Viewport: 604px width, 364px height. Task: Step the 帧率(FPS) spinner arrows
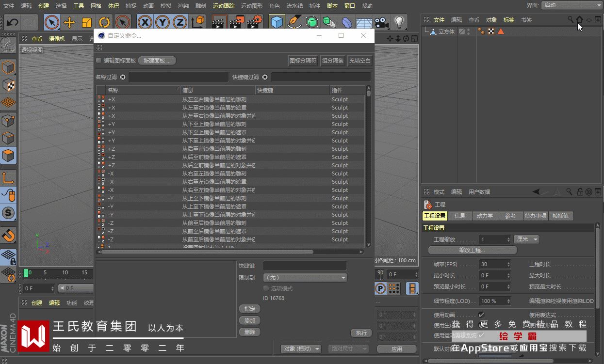pyautogui.click(x=508, y=264)
